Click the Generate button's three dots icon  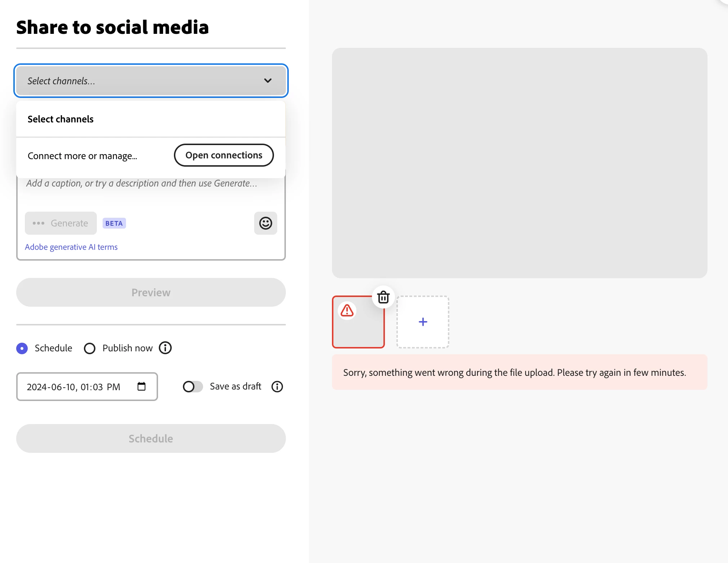tap(38, 223)
